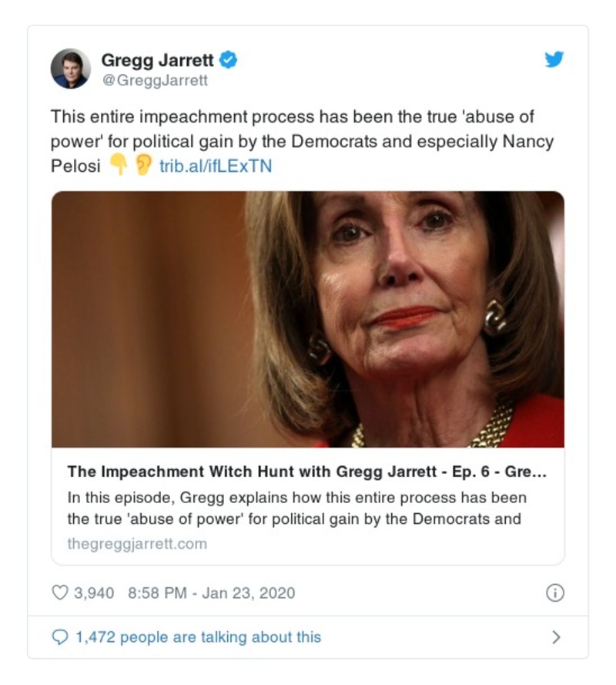The image size is (616, 685).
Task: Click the Gregg Jarrett display name
Action: (158, 60)
